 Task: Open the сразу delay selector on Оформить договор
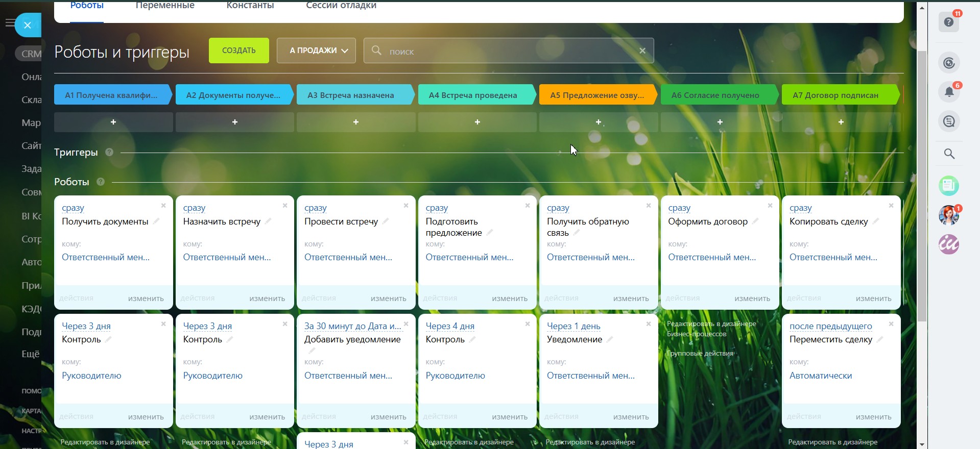coord(679,208)
